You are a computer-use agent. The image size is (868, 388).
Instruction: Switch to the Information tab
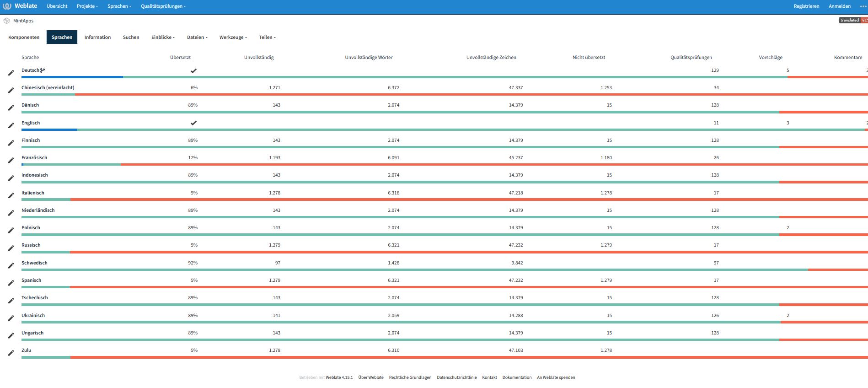[x=97, y=38]
